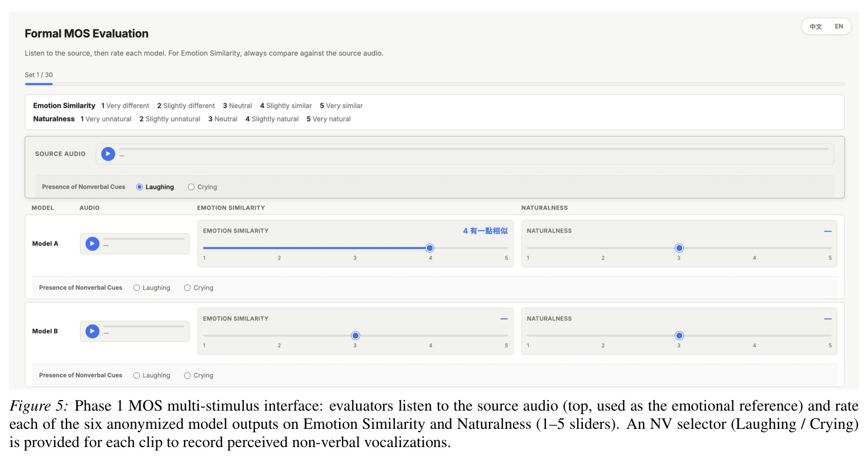Click '4 Slightly natural' scale label
Image resolution: width=868 pixels, height=460 pixels.
[272, 119]
